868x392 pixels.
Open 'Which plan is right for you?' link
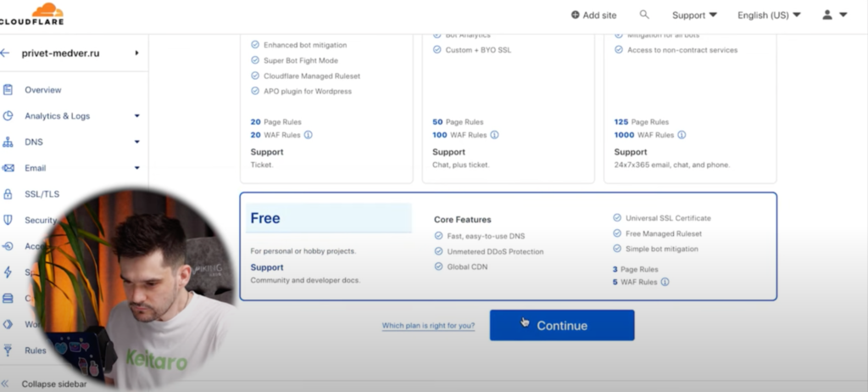[428, 326]
